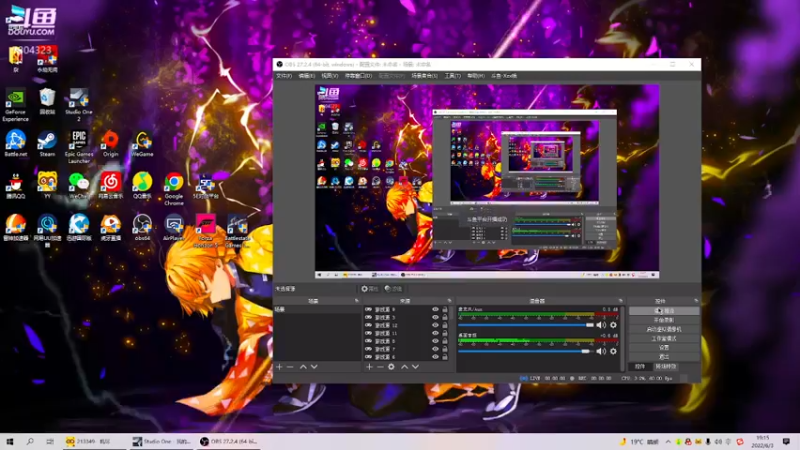The height and width of the screenshot is (450, 800).
Task: Toggle the eye visibility of source row 12
Action: (x=435, y=325)
